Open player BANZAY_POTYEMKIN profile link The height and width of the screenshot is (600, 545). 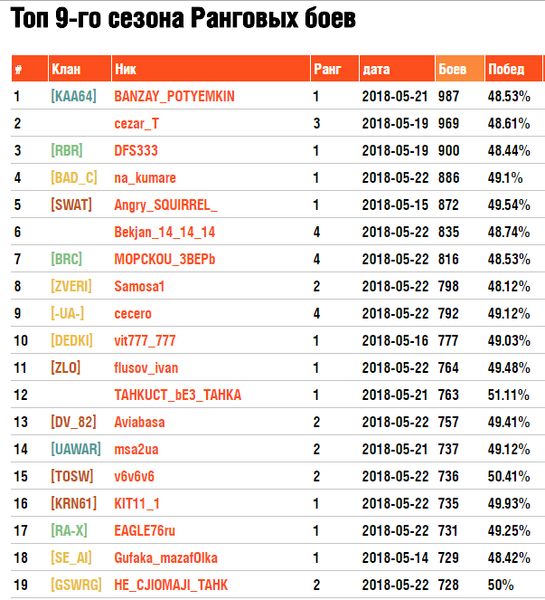[x=174, y=96]
